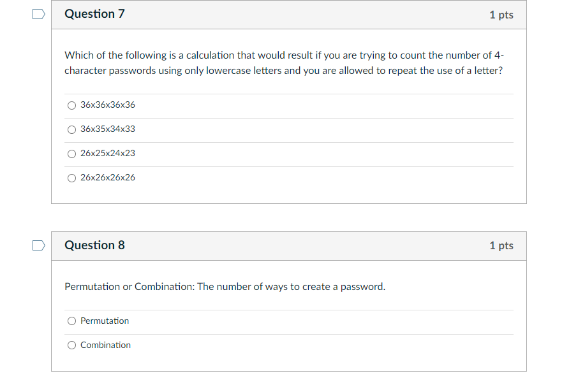Choose Permutation in Question 8
The height and width of the screenshot is (392, 585).
71,321
